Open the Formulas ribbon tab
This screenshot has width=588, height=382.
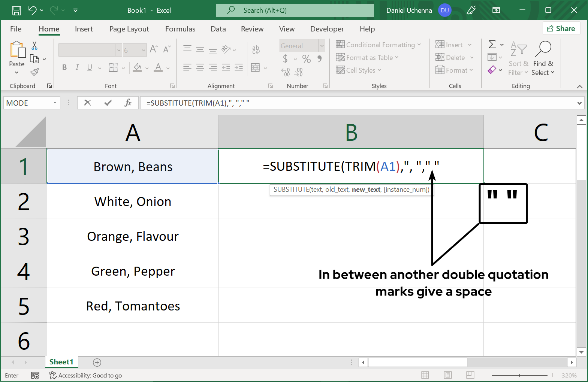click(180, 29)
